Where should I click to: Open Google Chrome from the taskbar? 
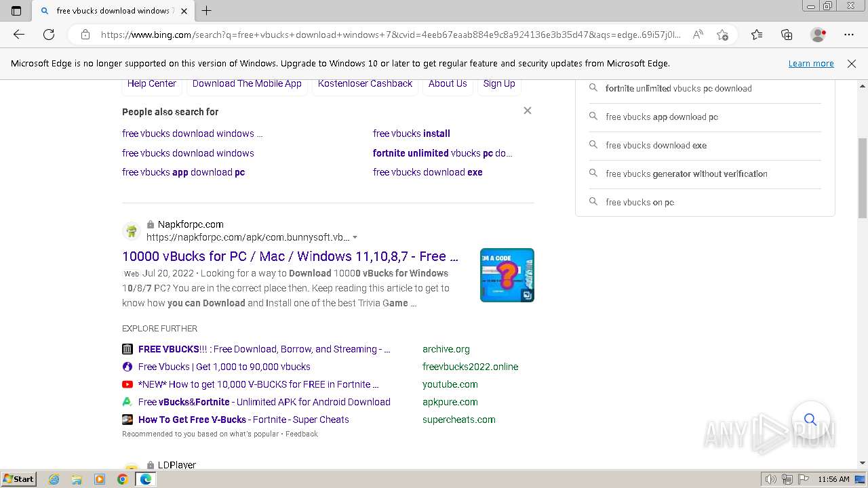(122, 479)
